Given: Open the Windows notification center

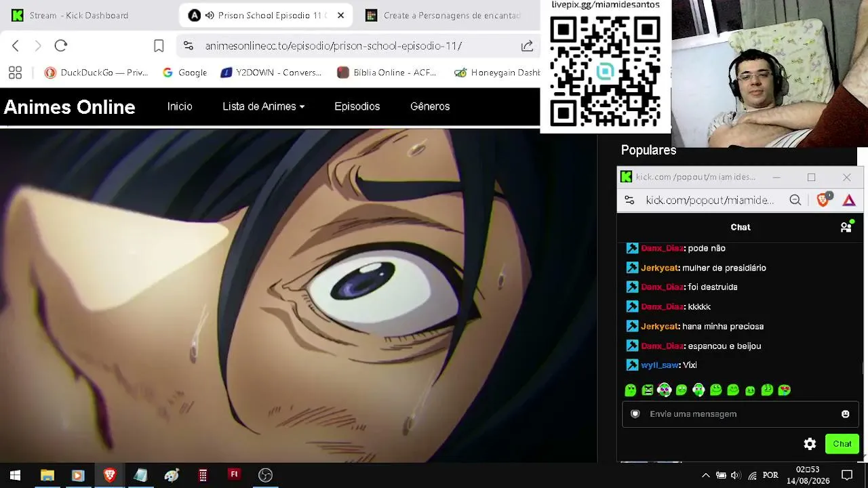Looking at the screenshot, I should [x=847, y=475].
